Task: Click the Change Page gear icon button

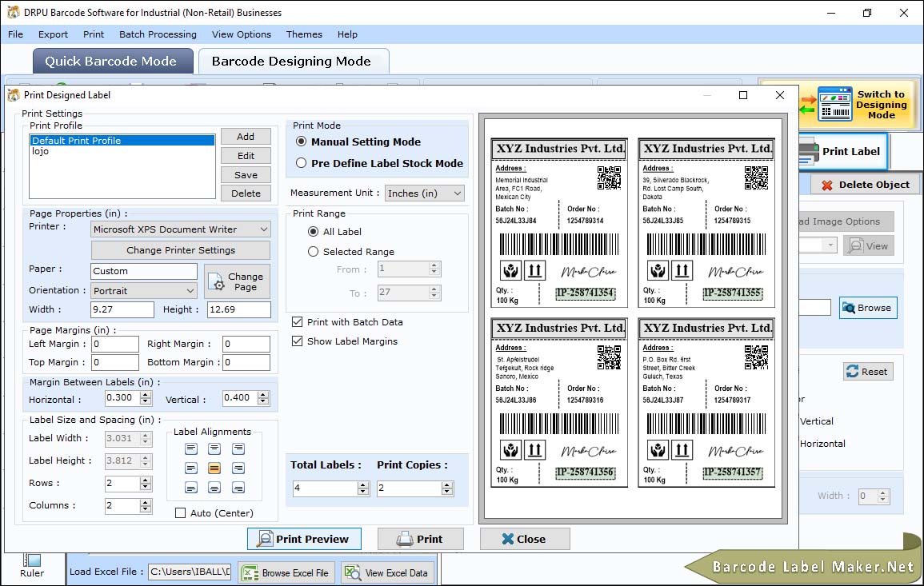Action: (x=238, y=281)
